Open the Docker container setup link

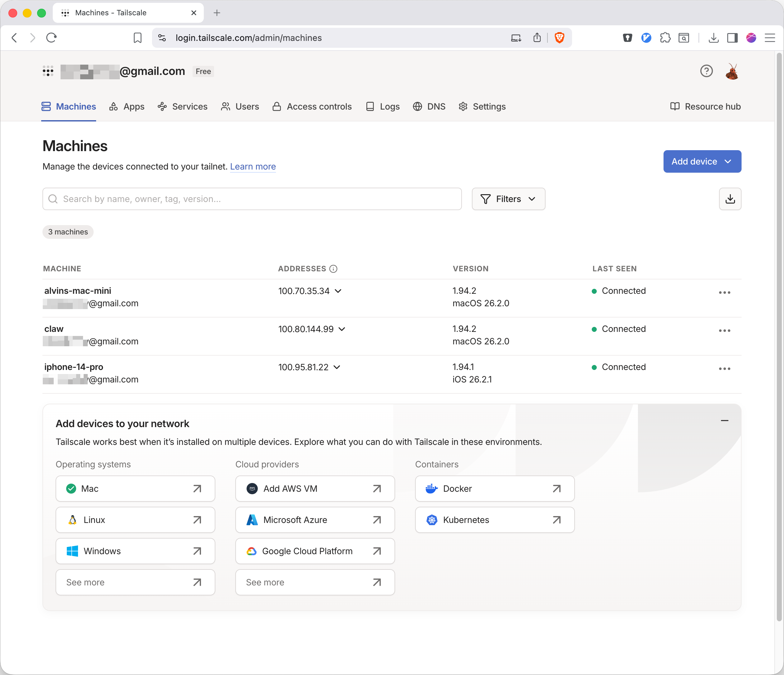(495, 489)
